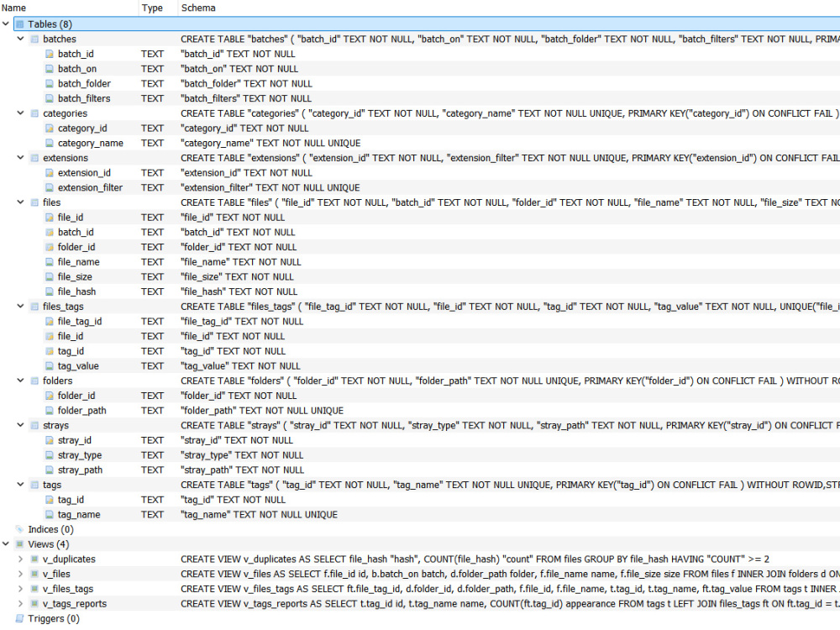Collapse the folders table node
840x630 pixels.
(x=20, y=381)
